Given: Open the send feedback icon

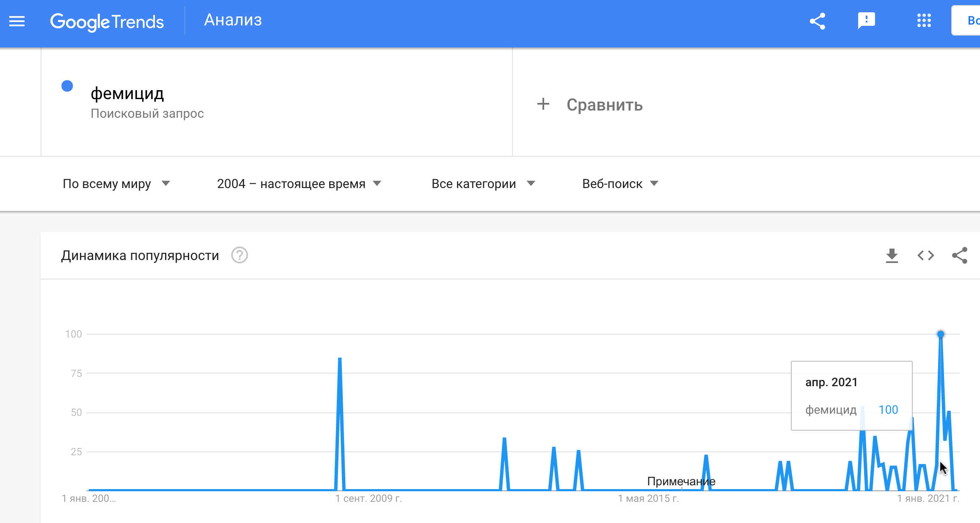Looking at the screenshot, I should pyautogui.click(x=866, y=21).
